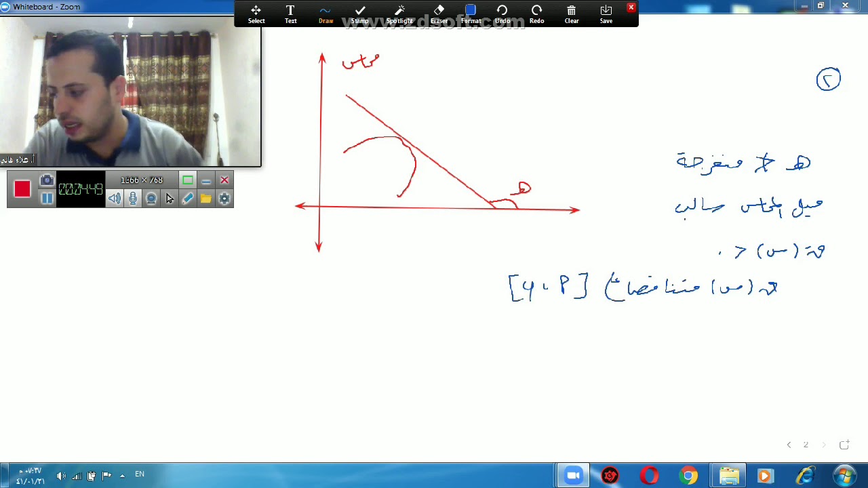Redo the last undone stroke
This screenshot has width=868, height=488.
(536, 14)
